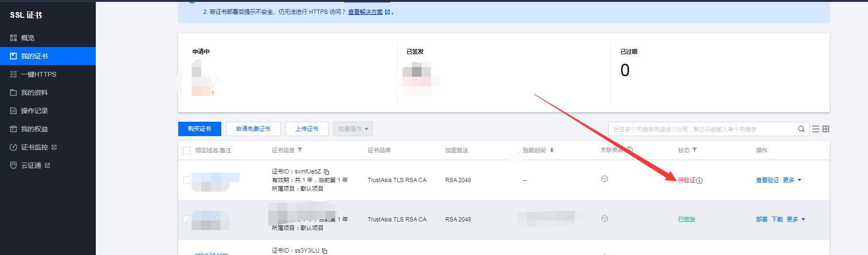Click the 购买证书 button
This screenshot has height=255, width=868.
click(199, 129)
